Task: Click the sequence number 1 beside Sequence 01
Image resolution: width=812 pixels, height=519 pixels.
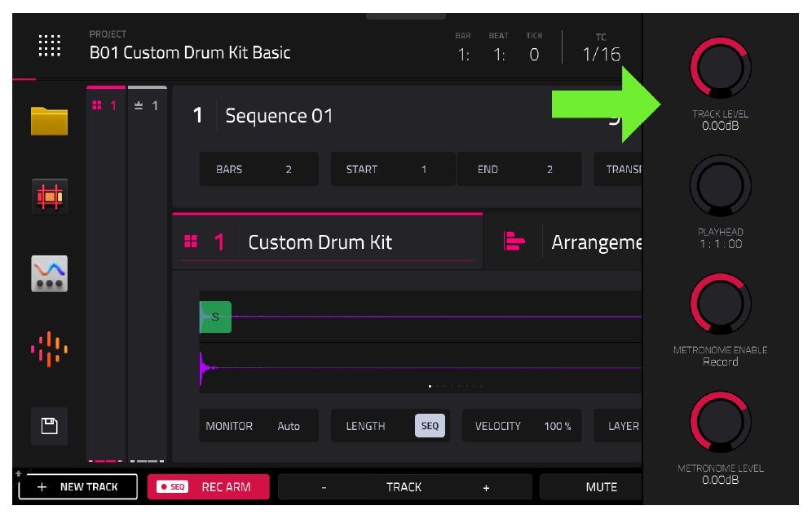Action: point(198,115)
